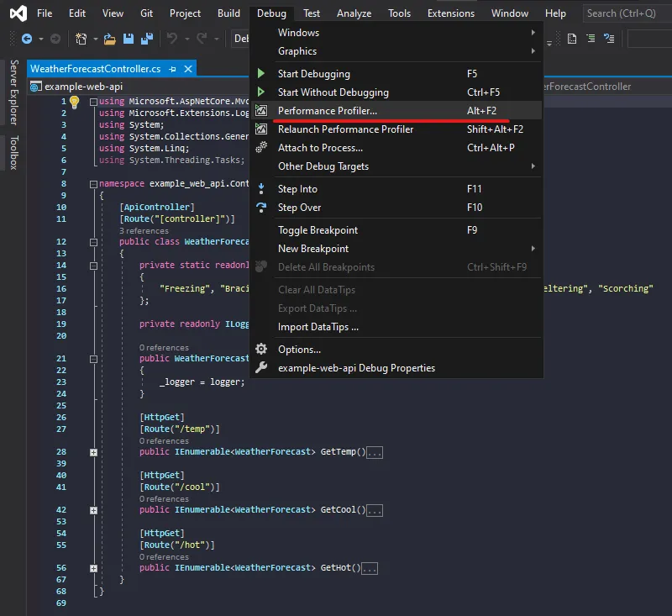Click the Step Over arrow icon

click(x=261, y=208)
